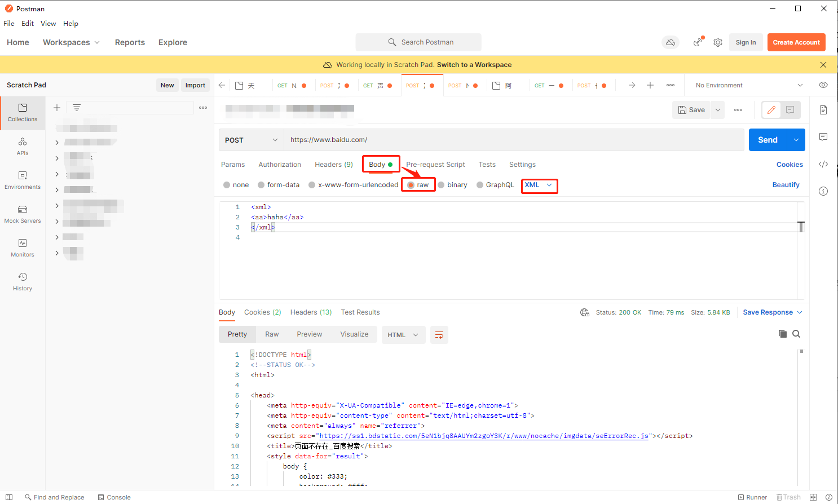Open the History sidebar section
This screenshot has width=838, height=504.
coord(23,282)
